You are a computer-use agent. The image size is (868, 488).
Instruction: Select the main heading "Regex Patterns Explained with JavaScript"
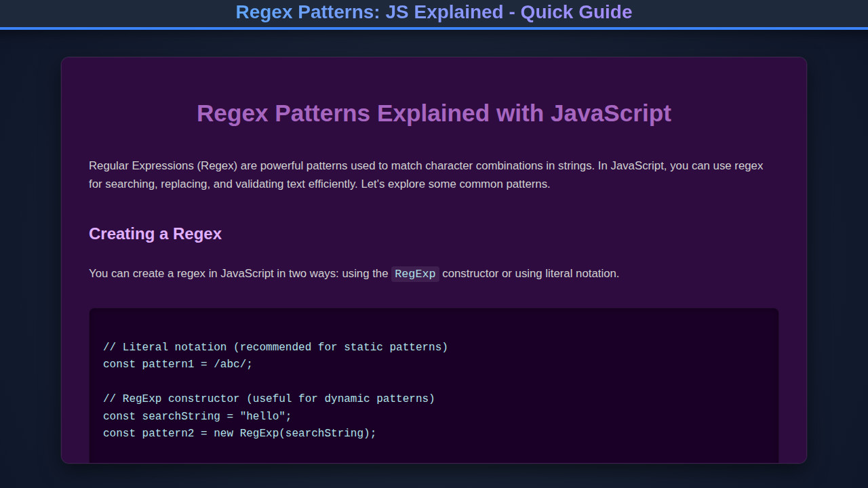[x=433, y=113]
